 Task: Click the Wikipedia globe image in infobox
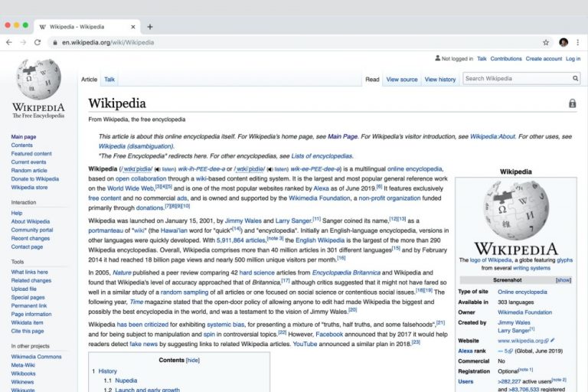(x=516, y=210)
